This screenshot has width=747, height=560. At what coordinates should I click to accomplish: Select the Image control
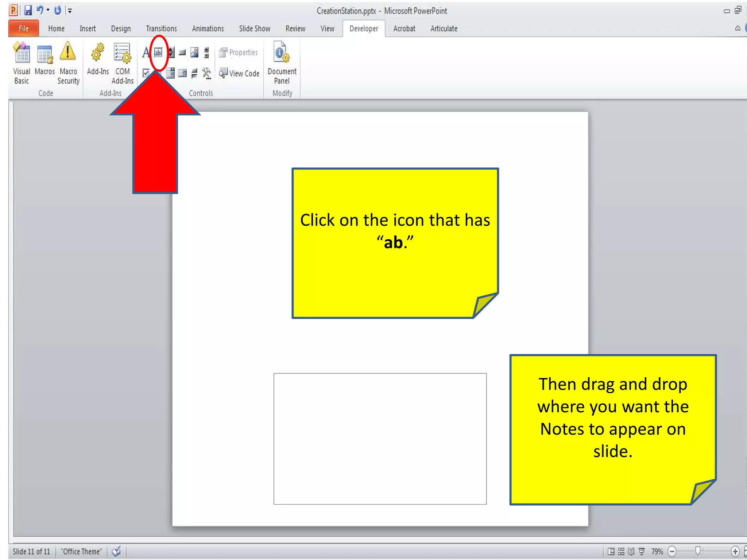click(x=194, y=52)
